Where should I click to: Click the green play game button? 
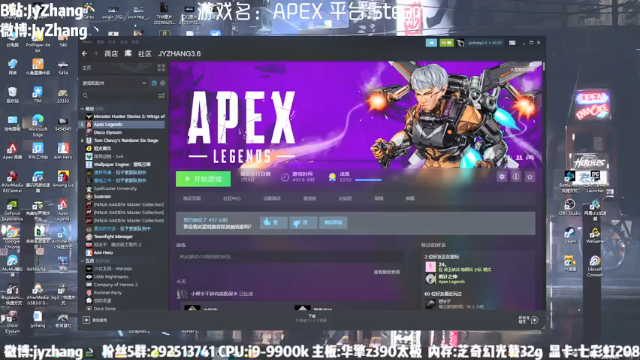coord(203,179)
